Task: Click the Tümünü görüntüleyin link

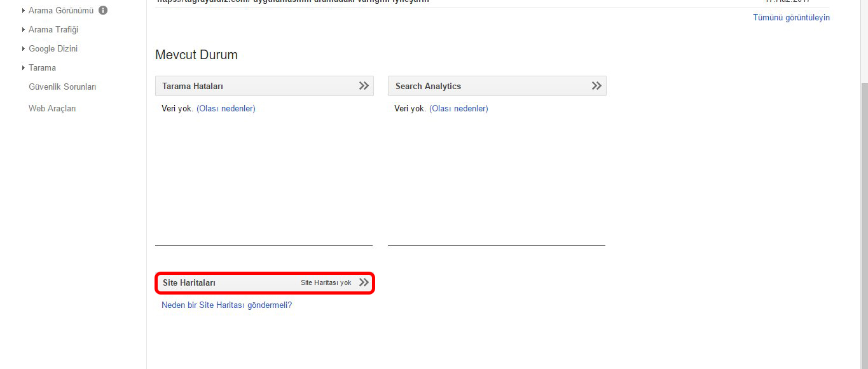Action: 791,17
